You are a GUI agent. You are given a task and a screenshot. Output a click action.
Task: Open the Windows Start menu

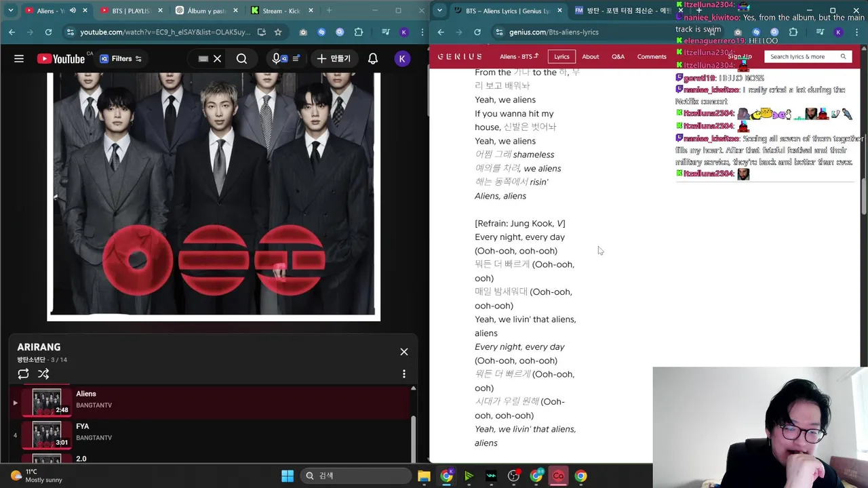click(288, 476)
